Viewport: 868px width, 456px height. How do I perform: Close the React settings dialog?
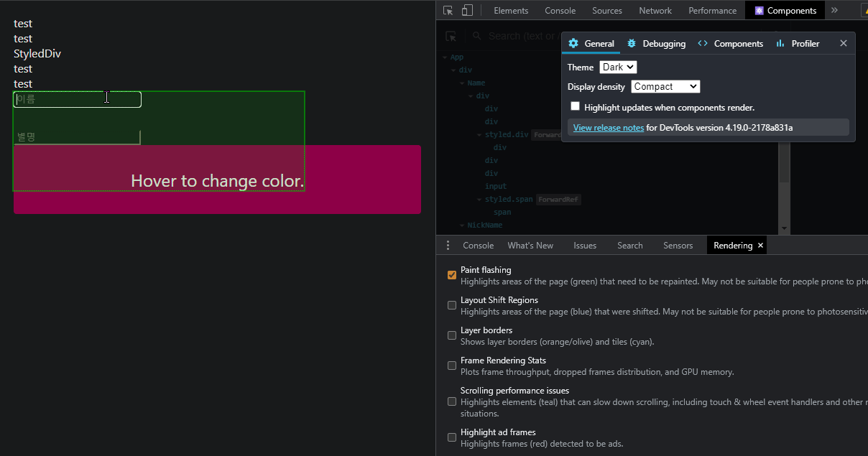point(844,44)
